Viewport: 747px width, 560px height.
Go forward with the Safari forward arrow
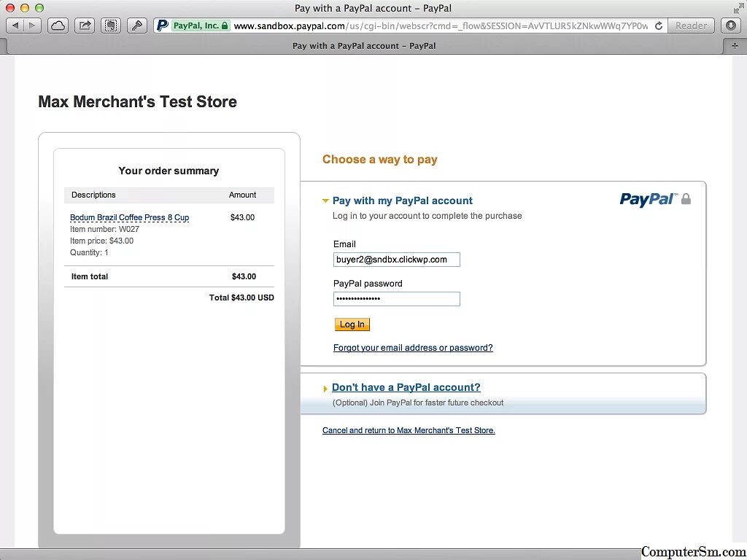tap(32, 26)
